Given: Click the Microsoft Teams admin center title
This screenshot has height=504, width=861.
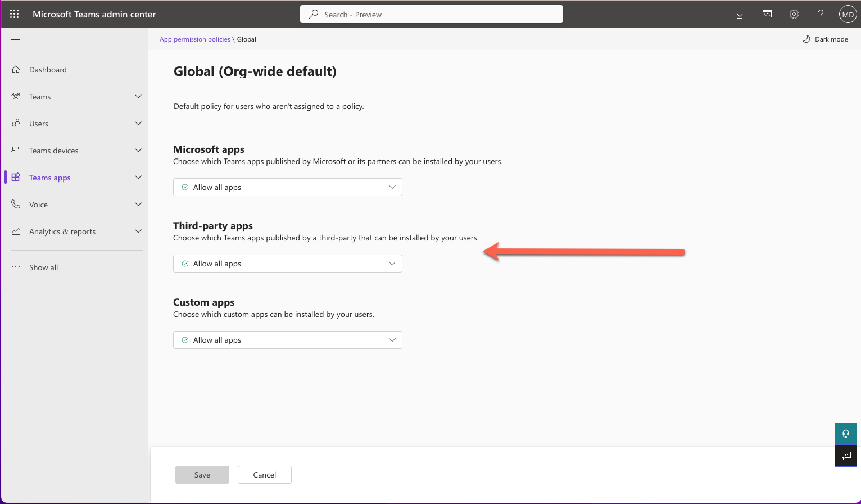Looking at the screenshot, I should coord(94,14).
